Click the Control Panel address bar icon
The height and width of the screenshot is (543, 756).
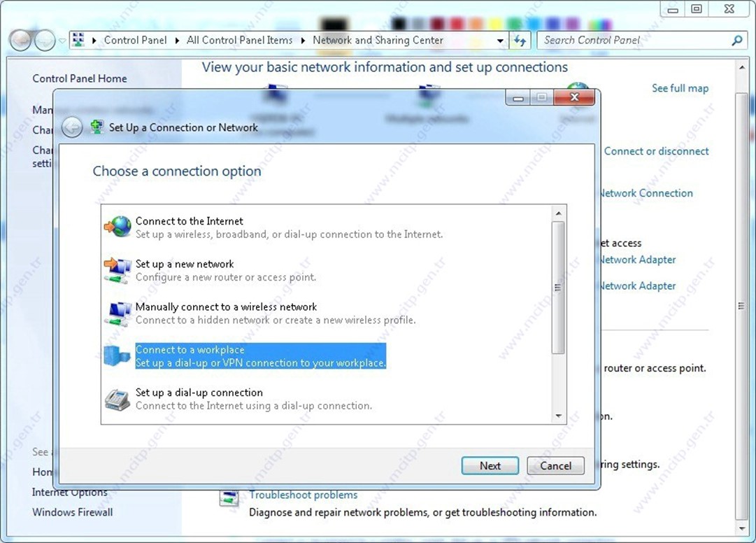(78, 40)
